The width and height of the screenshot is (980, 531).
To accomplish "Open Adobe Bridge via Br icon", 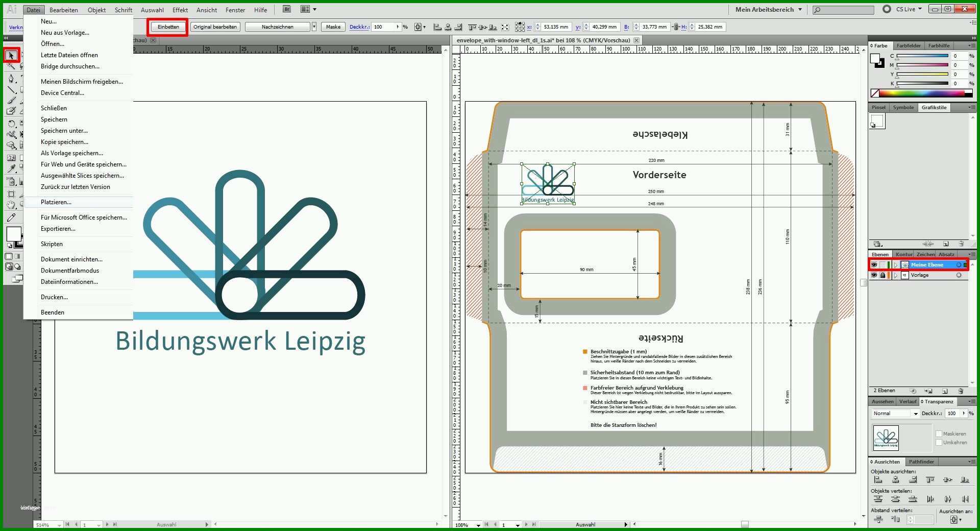I will point(287,9).
